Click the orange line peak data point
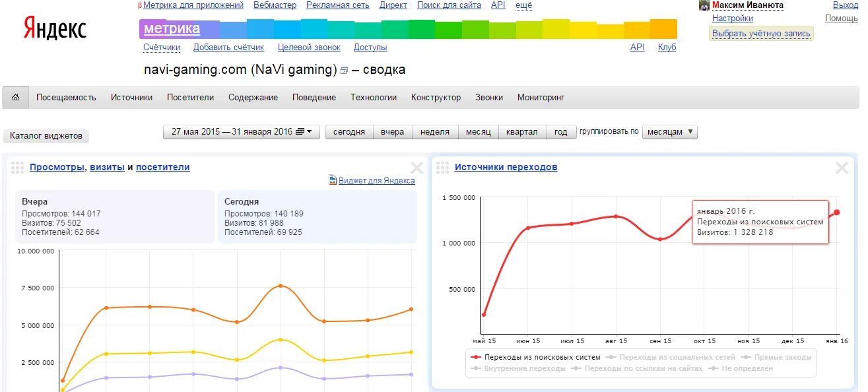 click(x=281, y=286)
